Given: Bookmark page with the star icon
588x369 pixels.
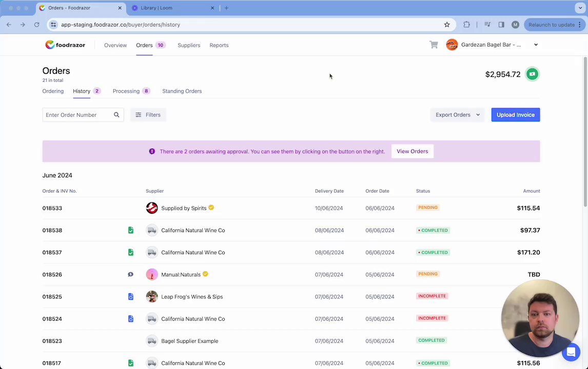Looking at the screenshot, I should pyautogui.click(x=446, y=25).
